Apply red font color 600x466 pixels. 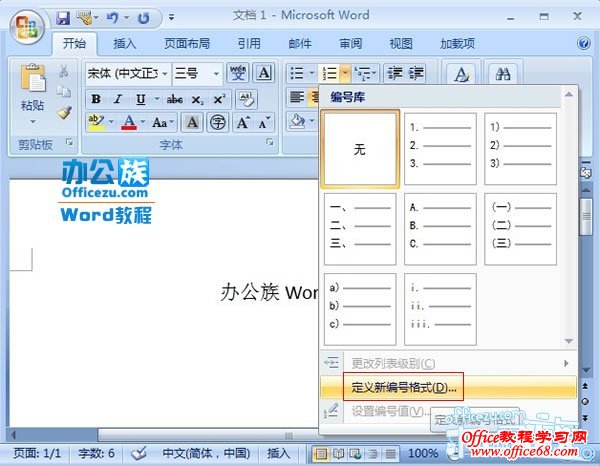[129, 122]
